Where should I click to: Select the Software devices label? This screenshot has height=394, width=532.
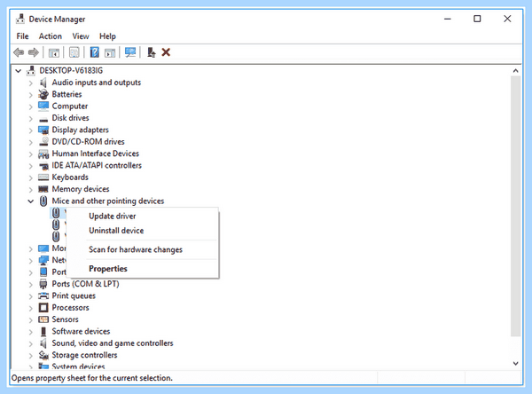coord(81,332)
